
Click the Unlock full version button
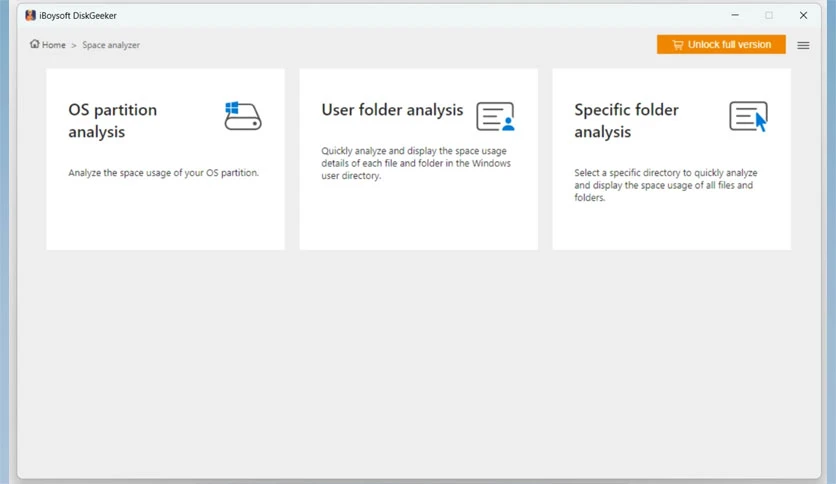(721, 44)
